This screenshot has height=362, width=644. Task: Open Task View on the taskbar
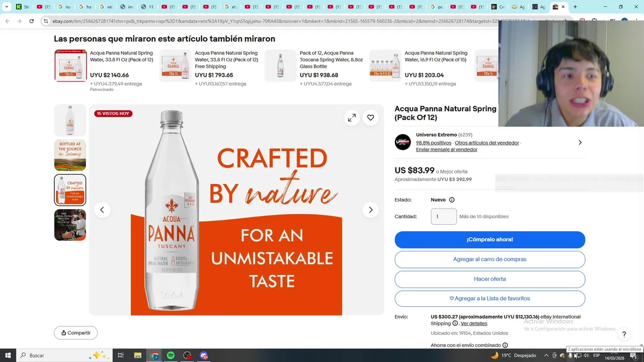pyautogui.click(x=121, y=355)
